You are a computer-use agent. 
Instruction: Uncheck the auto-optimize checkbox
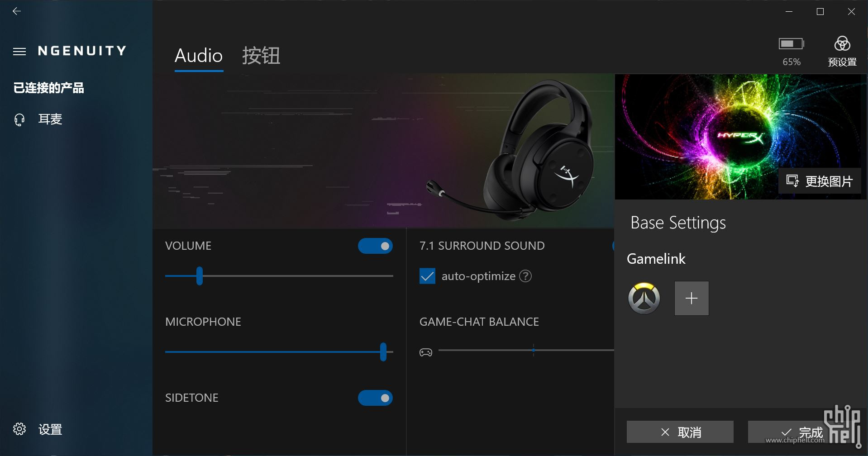pyautogui.click(x=427, y=276)
